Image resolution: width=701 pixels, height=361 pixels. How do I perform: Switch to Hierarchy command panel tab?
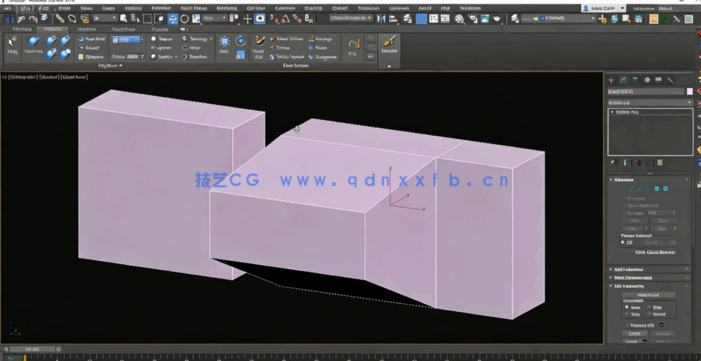635,80
